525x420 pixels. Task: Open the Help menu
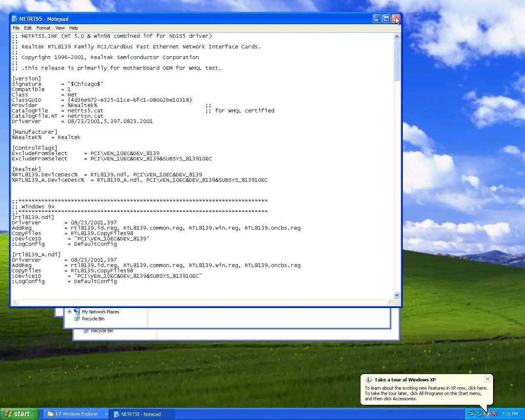74,28
